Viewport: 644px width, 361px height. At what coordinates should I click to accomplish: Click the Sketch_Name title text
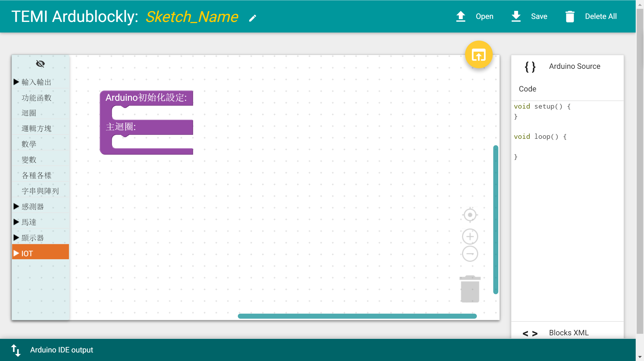[x=192, y=17]
